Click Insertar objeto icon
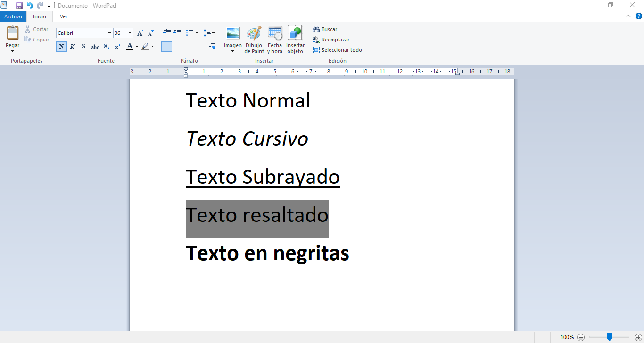 295,34
